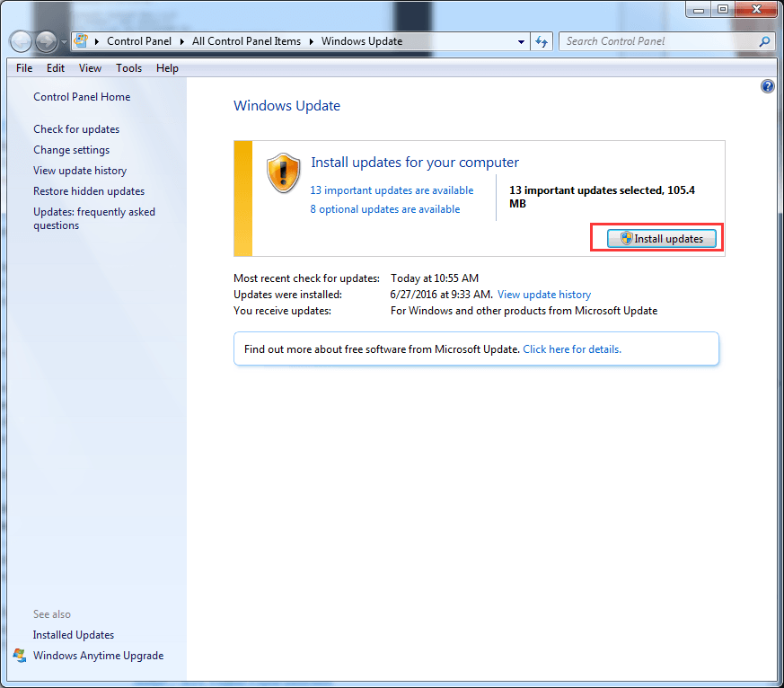Click Windows Update breadcrumb
Viewport: 784px width, 688px height.
pos(362,41)
